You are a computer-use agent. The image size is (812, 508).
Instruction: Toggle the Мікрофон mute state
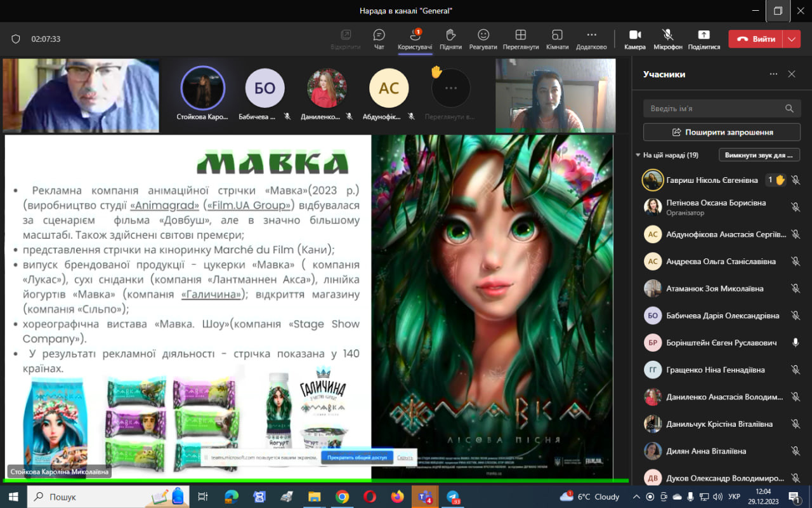[668, 39]
